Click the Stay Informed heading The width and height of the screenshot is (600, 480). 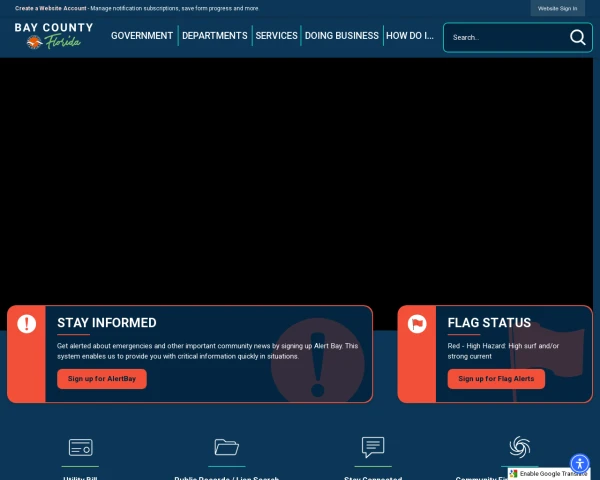[107, 323]
